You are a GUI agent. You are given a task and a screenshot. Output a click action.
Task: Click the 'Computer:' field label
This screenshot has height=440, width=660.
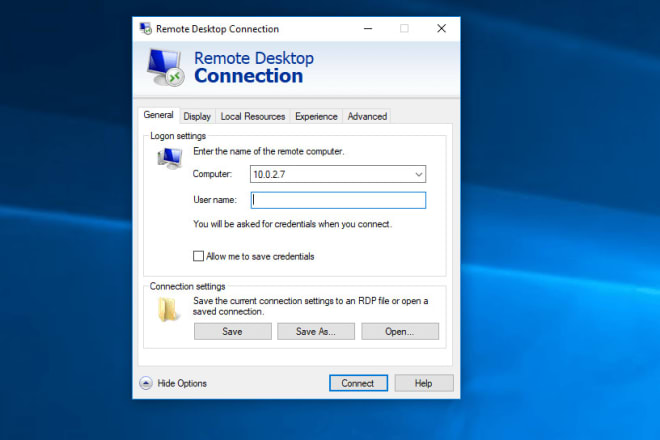(212, 174)
